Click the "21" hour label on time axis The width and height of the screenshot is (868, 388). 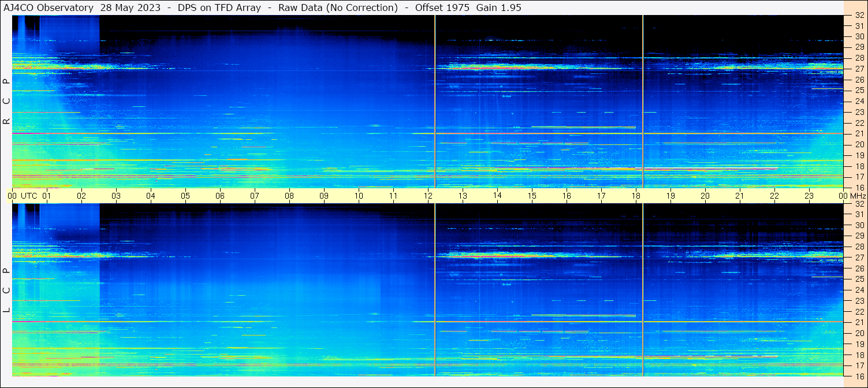[740, 196]
